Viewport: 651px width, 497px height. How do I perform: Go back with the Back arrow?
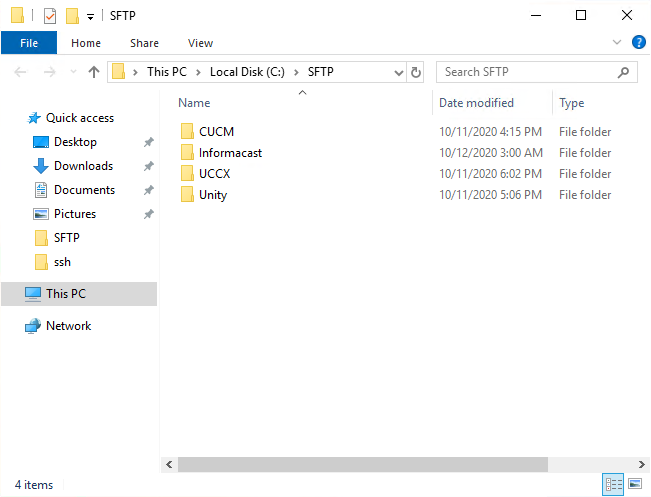tap(20, 72)
